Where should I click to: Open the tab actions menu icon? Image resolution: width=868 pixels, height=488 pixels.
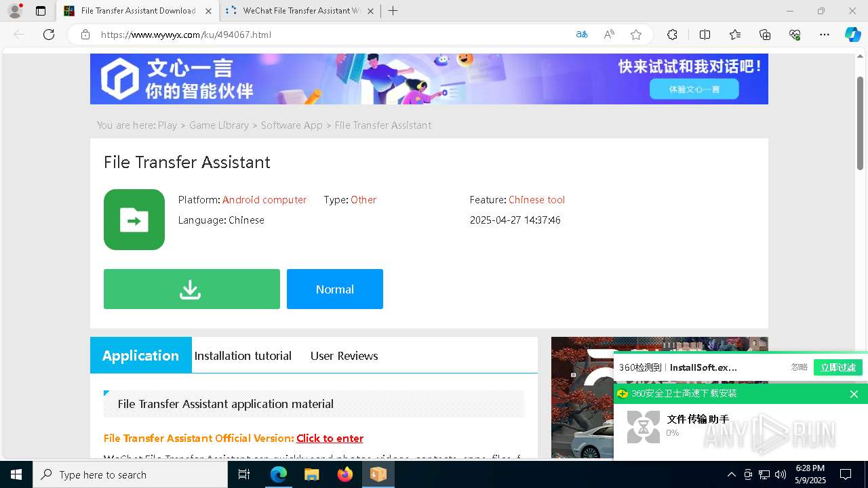(41, 11)
